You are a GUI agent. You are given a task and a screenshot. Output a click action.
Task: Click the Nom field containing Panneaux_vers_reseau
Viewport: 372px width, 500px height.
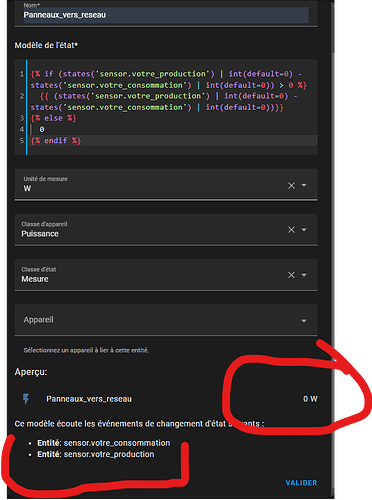(x=166, y=13)
